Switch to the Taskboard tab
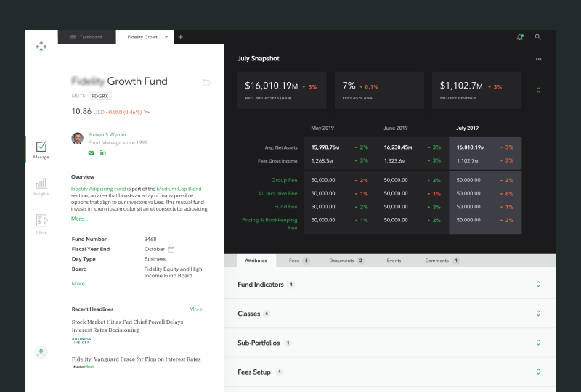 86,37
